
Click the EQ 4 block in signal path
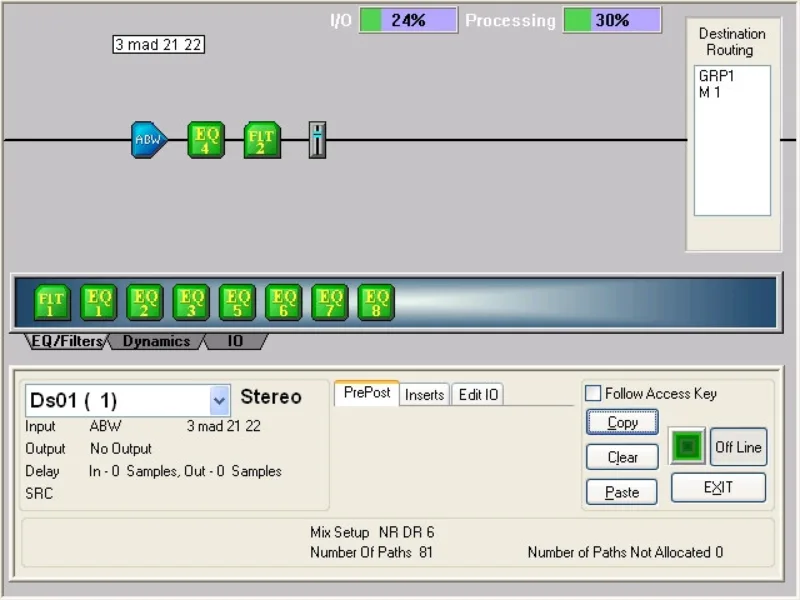coord(206,140)
